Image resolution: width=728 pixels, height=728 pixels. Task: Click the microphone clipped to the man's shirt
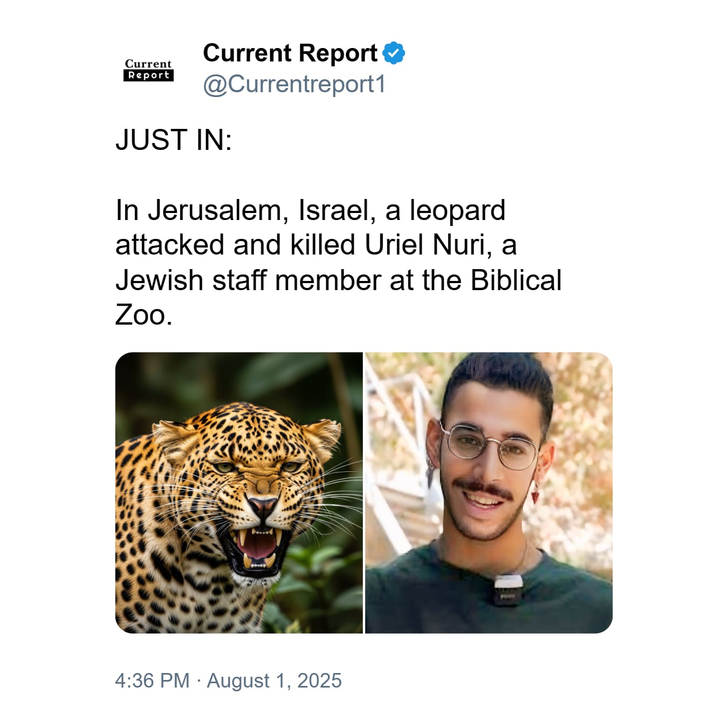pyautogui.click(x=507, y=588)
